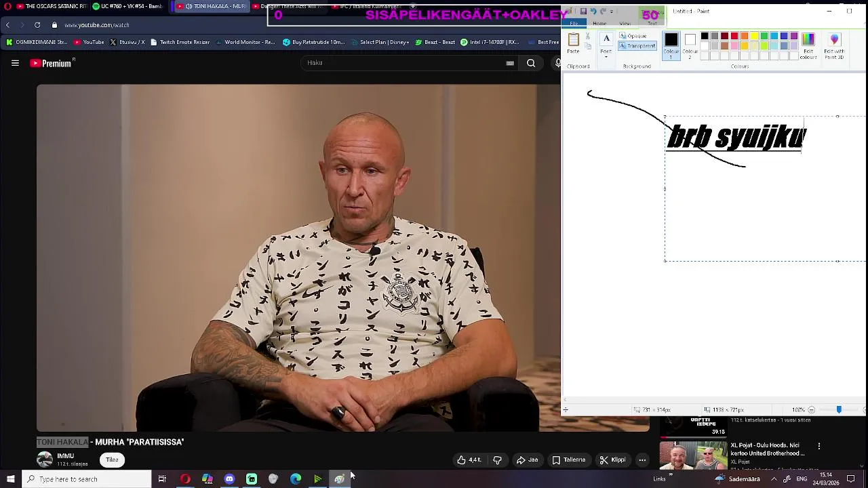Click the Jaa share button
Image resolution: width=868 pixels, height=488 pixels.
pos(527,460)
